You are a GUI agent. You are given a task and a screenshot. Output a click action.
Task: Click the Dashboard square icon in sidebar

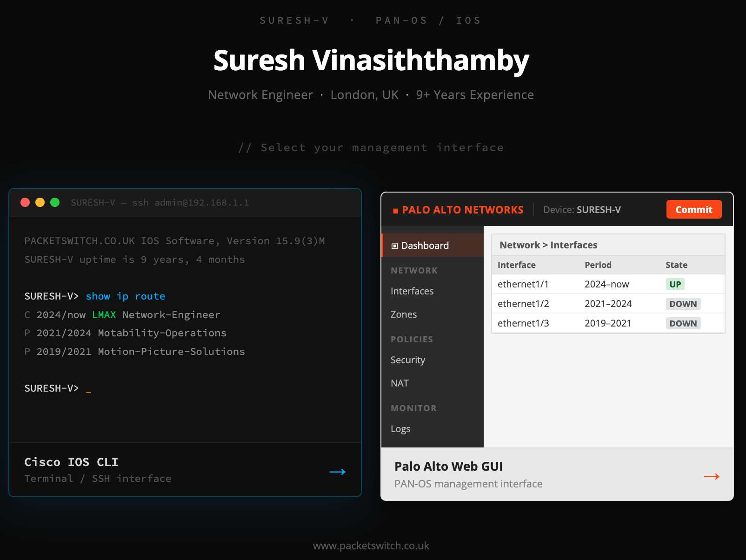[x=395, y=246]
